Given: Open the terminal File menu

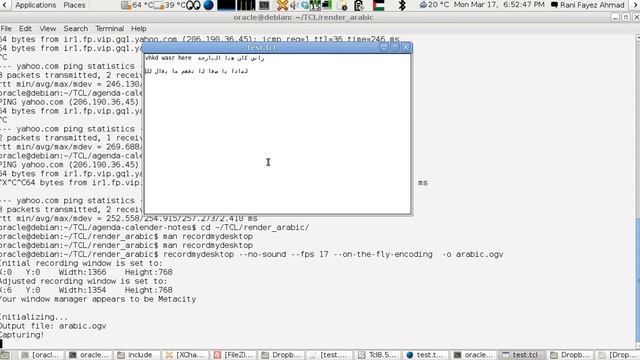Looking at the screenshot, I should (6, 29).
